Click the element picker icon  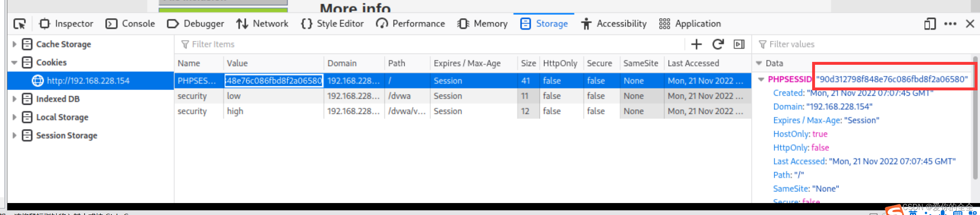tap(19, 24)
